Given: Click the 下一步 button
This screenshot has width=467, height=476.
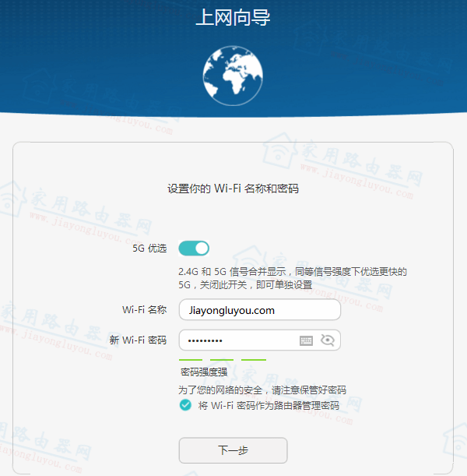Looking at the screenshot, I should pos(233,450).
